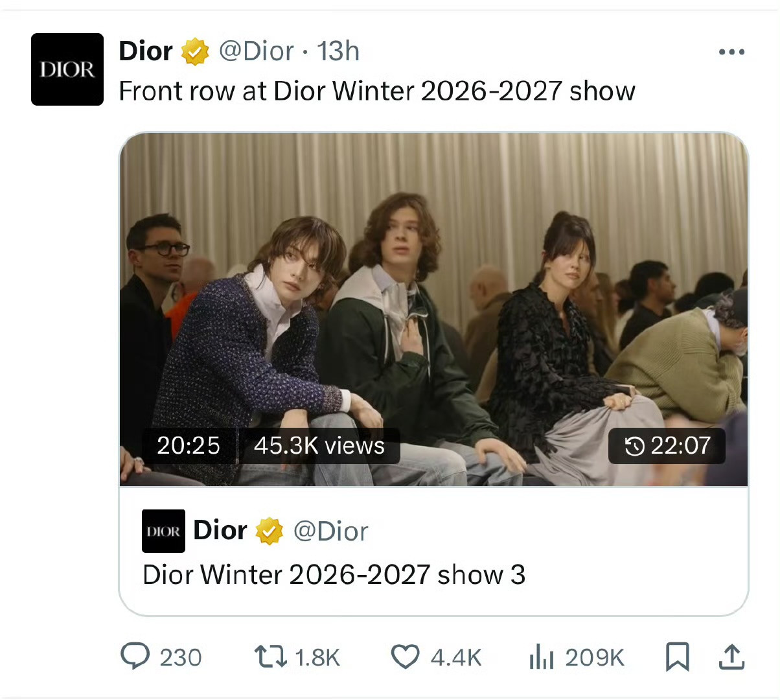
Task: Open "Dior Winter 2026-2027 show 3" title
Action: pyautogui.click(x=334, y=574)
